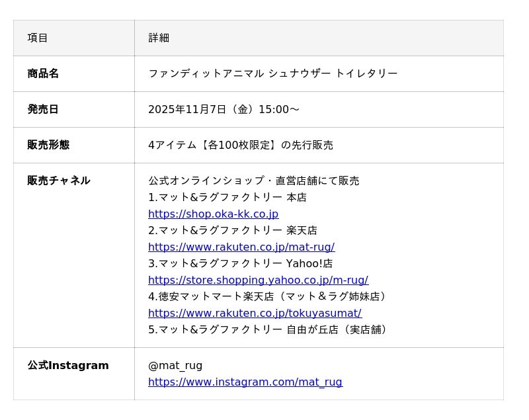Select the 発売日 row label
The image size is (529, 420).
pos(43,110)
